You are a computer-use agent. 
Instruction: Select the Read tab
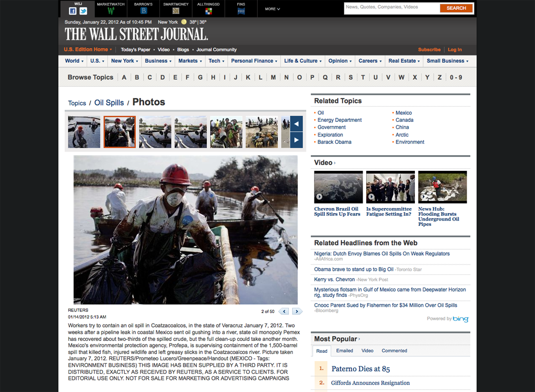(x=321, y=351)
